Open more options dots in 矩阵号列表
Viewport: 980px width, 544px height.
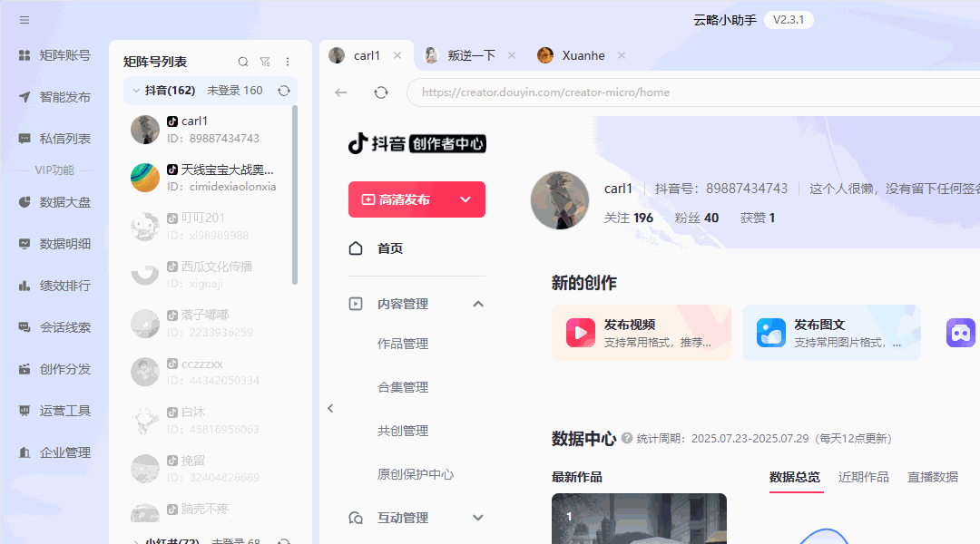coord(288,62)
